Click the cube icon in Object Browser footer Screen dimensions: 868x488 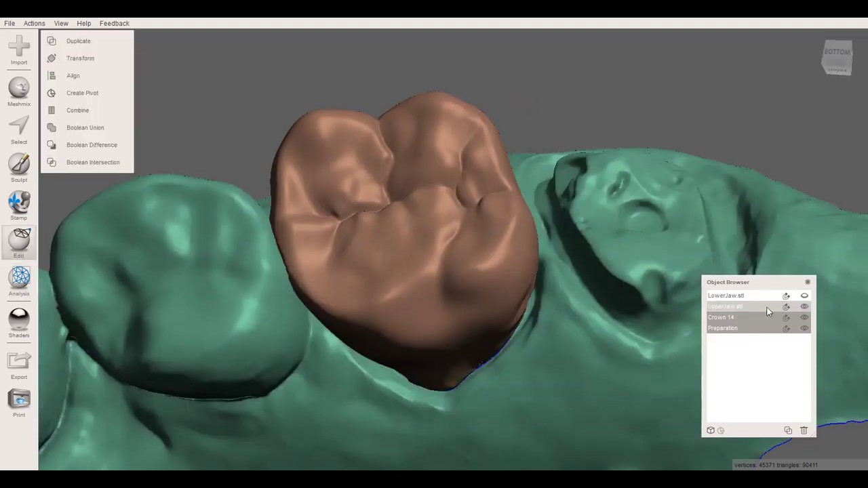[711, 430]
